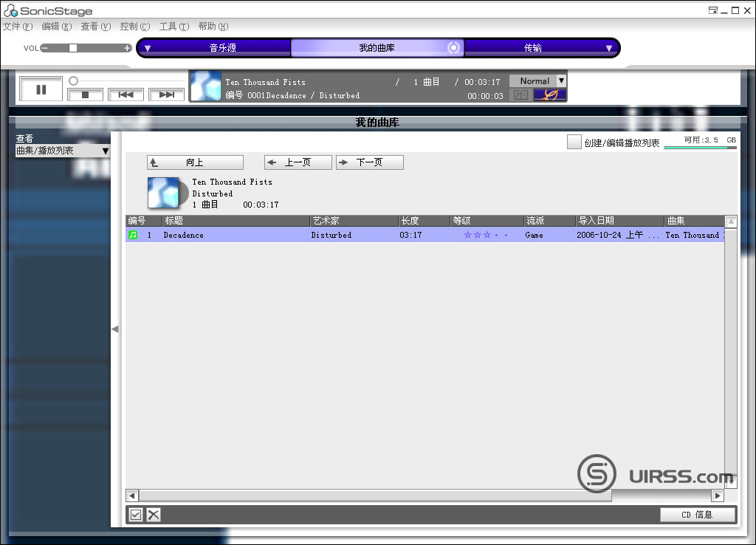756x545 pixels.
Task: Click the Disturbed artist cell
Action: pos(331,235)
